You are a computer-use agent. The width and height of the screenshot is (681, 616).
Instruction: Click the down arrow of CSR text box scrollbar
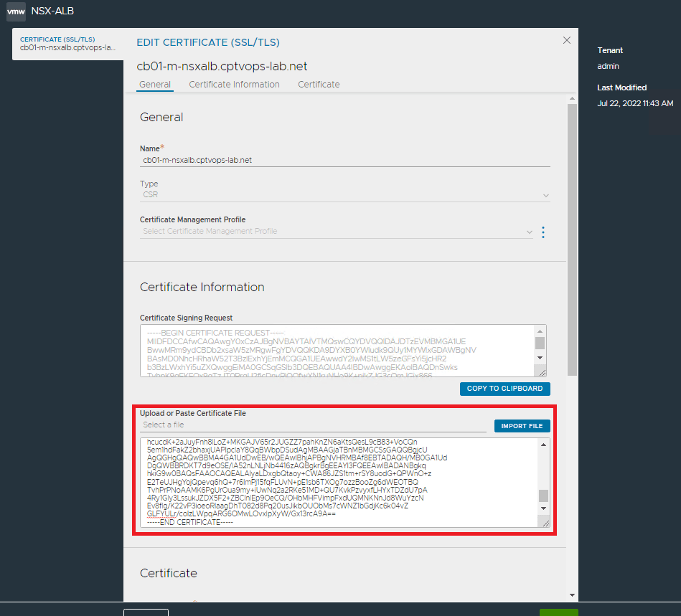[x=540, y=356]
